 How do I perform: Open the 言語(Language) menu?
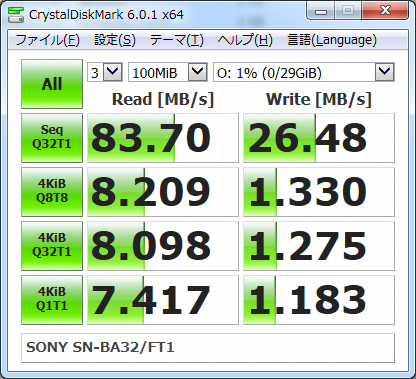click(332, 40)
